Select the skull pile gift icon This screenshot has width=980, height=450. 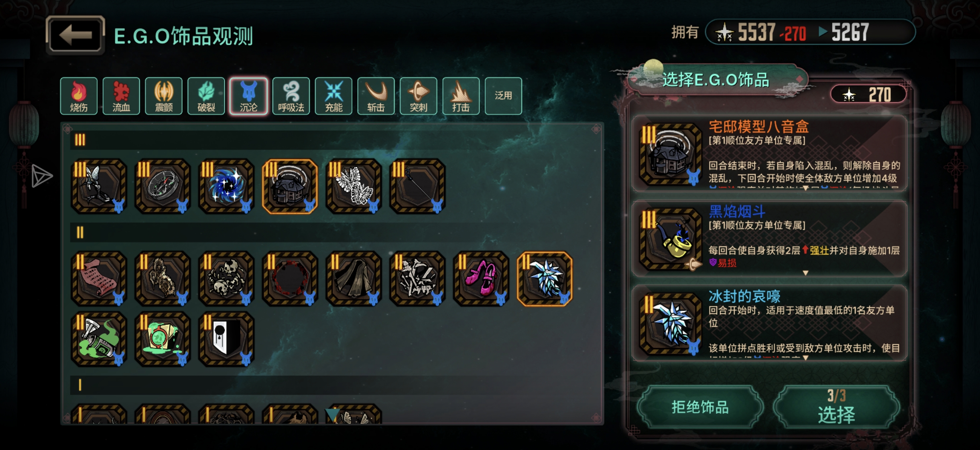(x=226, y=278)
